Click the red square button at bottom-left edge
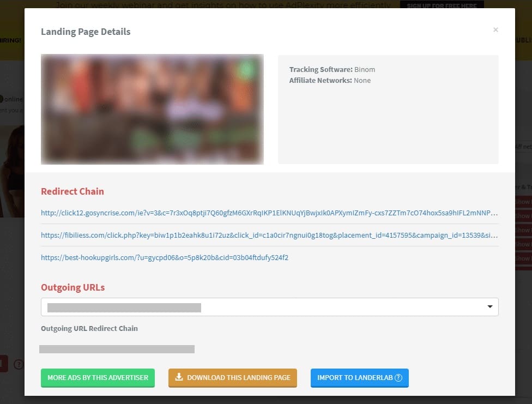 click(4, 364)
